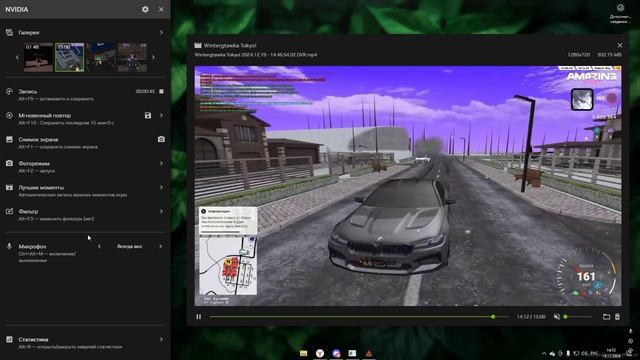Image resolution: width=640 pixels, height=360 pixels.
Task: Seek on the video progress bar
Action: click(x=359, y=317)
